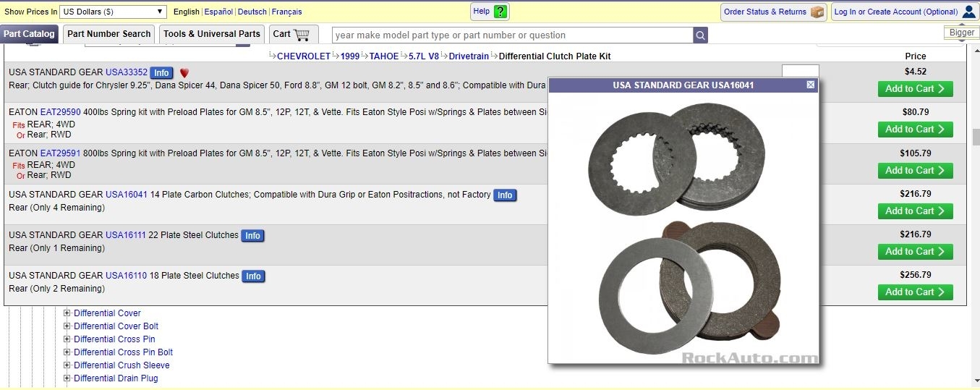Open part number USA16110 link

126,276
